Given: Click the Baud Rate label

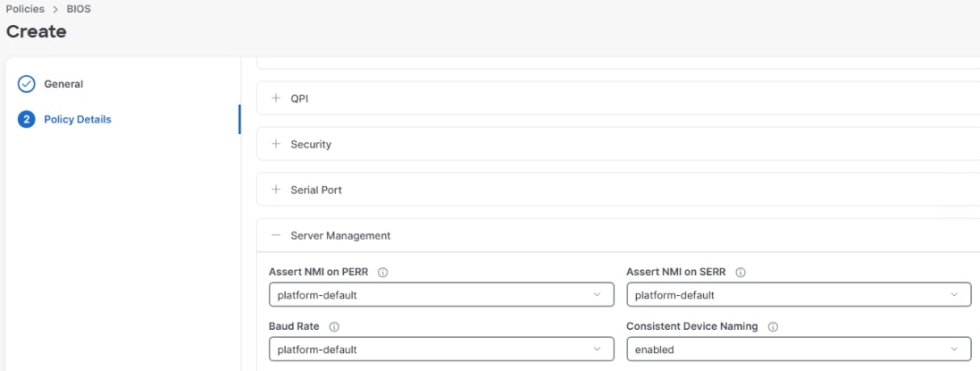Looking at the screenshot, I should pos(295,326).
